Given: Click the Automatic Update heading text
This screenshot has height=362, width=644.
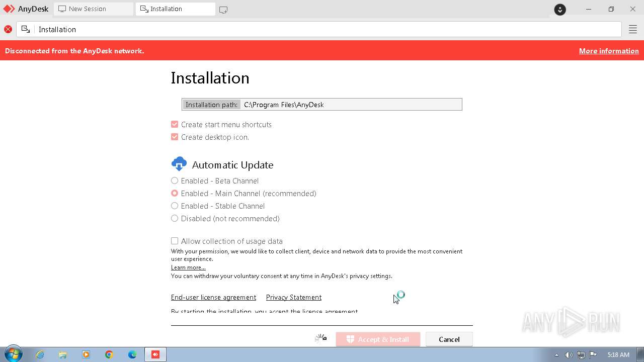Looking at the screenshot, I should click(232, 165).
